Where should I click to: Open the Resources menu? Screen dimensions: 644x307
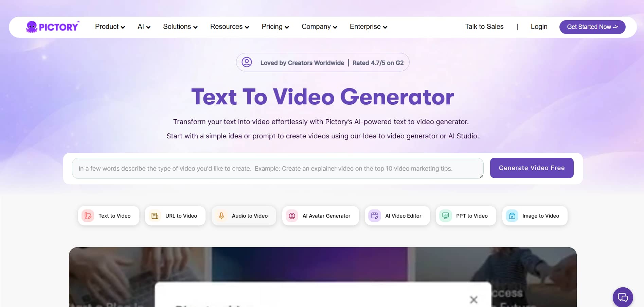[x=226, y=27]
